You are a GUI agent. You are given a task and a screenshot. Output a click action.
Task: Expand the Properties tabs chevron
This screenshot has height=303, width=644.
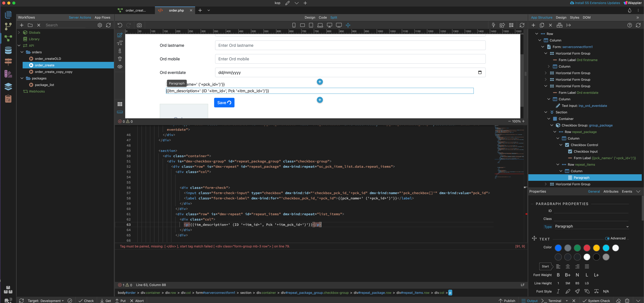pyautogui.click(x=638, y=192)
